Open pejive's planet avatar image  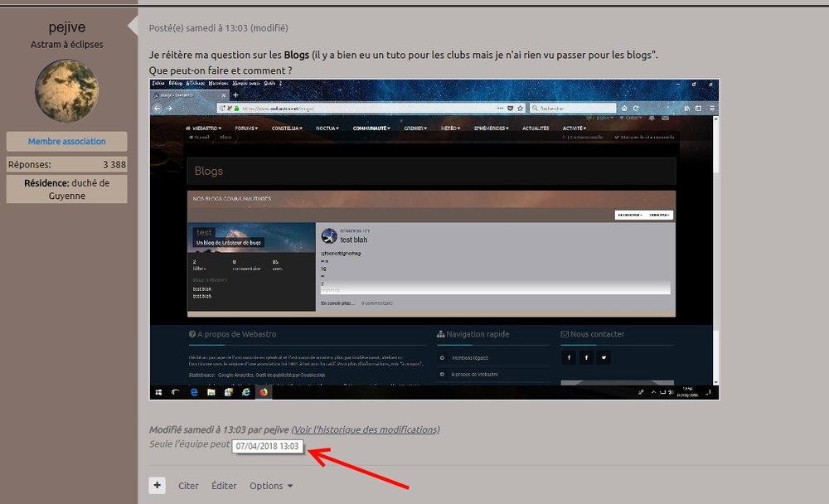tap(66, 91)
